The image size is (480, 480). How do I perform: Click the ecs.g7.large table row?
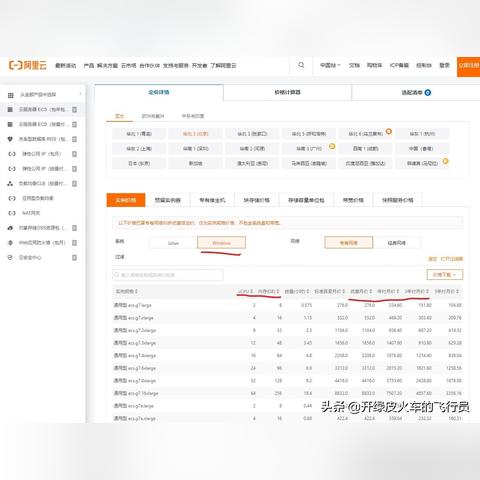click(288, 305)
